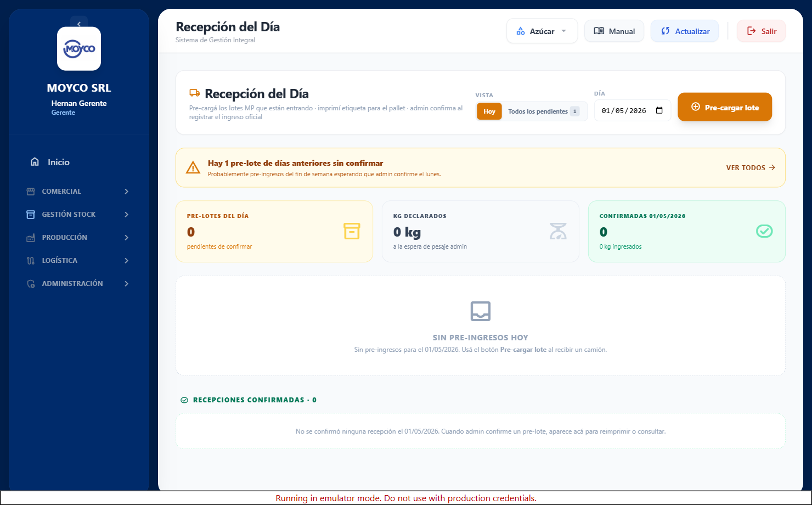Expand the Gestión Stock menu chevron
The image size is (812, 505).
point(126,215)
